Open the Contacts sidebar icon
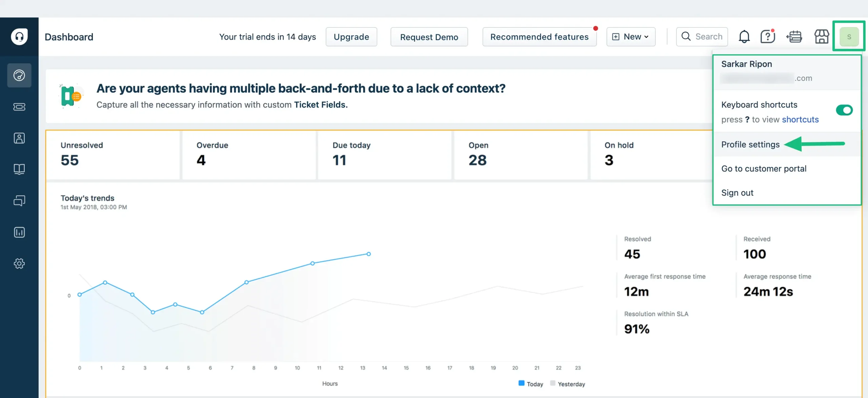The image size is (868, 398). coord(19,138)
